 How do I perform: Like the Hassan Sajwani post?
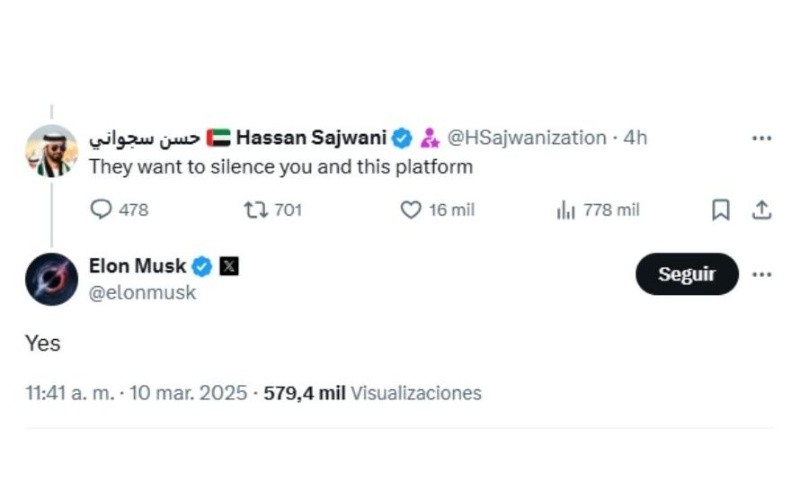(410, 210)
